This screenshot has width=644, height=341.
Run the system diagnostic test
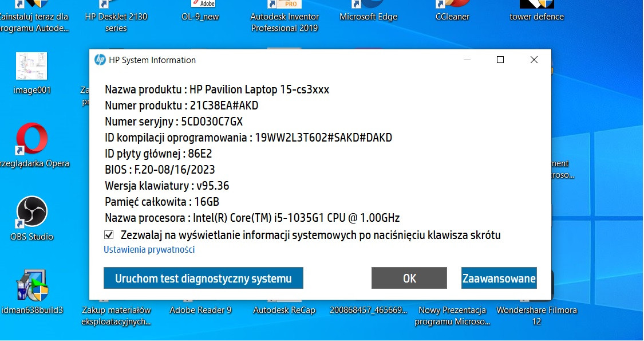(203, 277)
